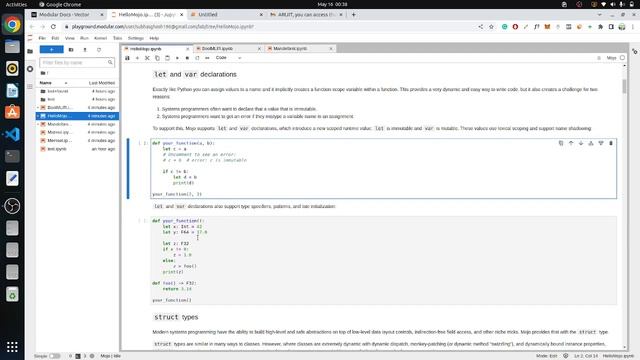Screen dimensions: 640x360
Task: Toggle the Simple mode switch in status bar
Action: [x=54, y=356]
